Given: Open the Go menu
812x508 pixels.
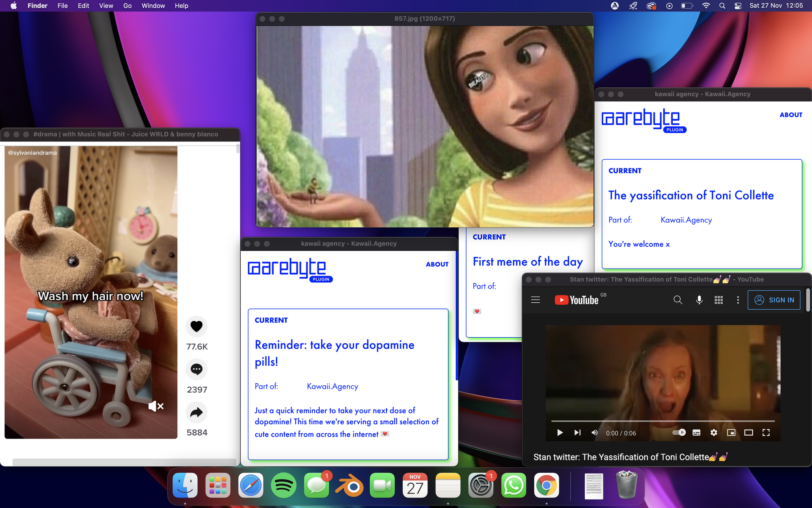Looking at the screenshot, I should (127, 6).
